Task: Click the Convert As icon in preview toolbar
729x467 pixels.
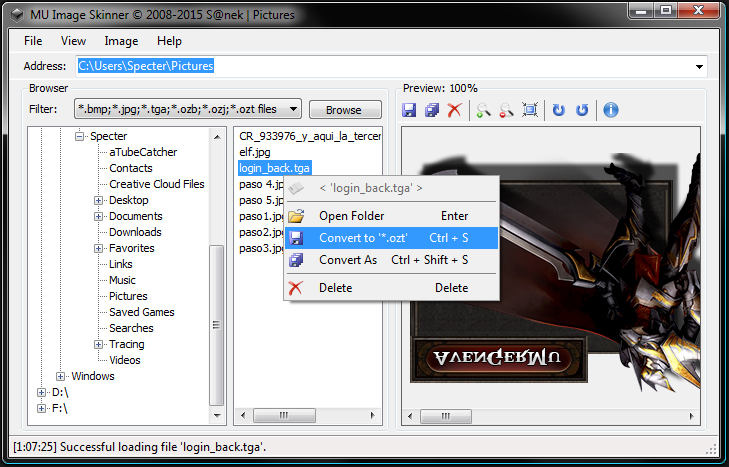Action: coord(432,110)
